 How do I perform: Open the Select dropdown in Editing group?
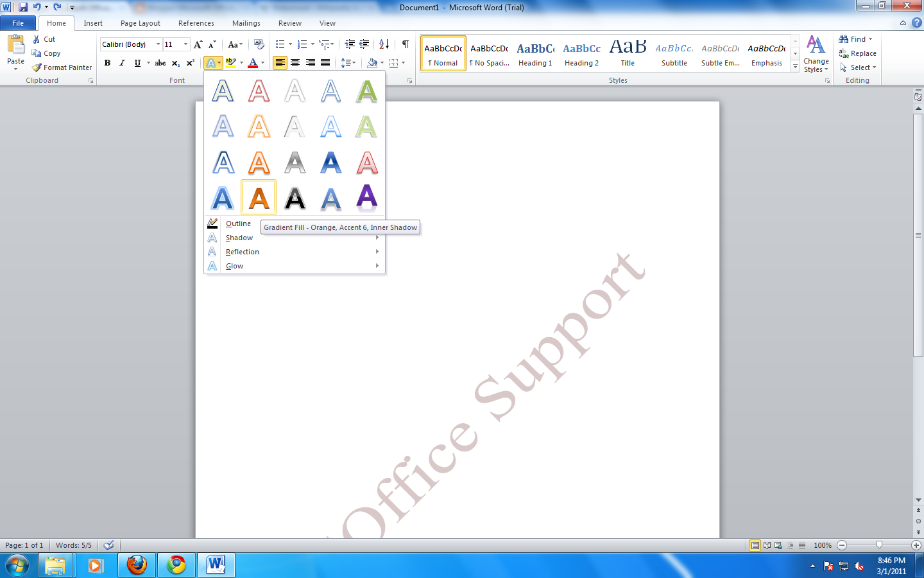click(858, 67)
